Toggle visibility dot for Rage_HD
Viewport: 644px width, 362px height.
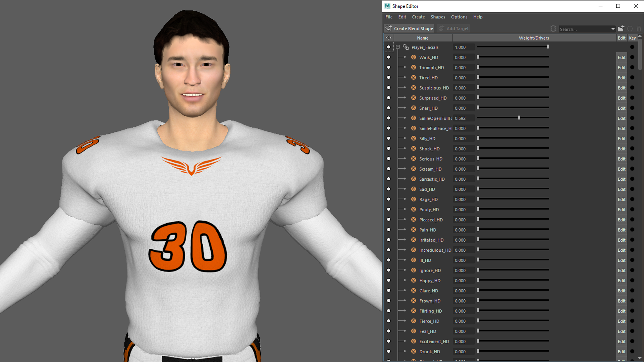click(389, 199)
